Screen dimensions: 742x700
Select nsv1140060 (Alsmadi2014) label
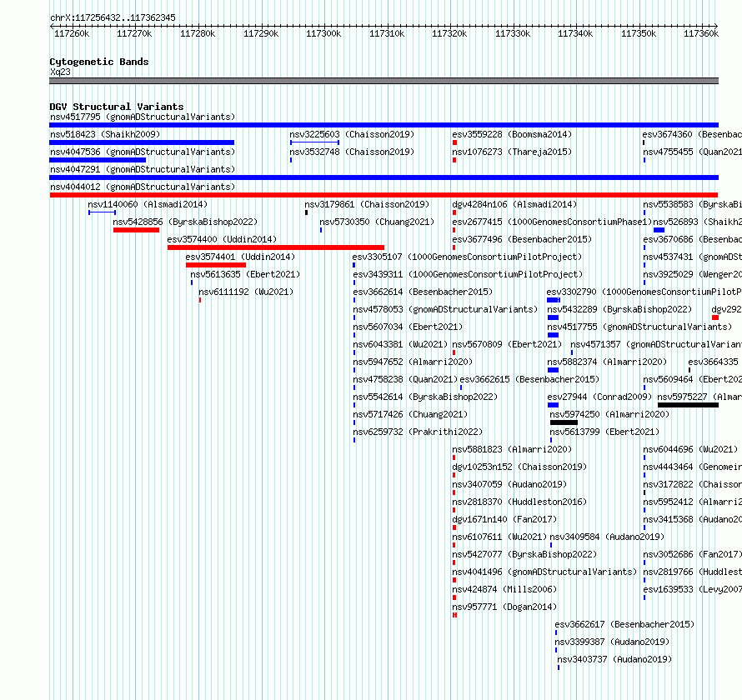point(148,204)
